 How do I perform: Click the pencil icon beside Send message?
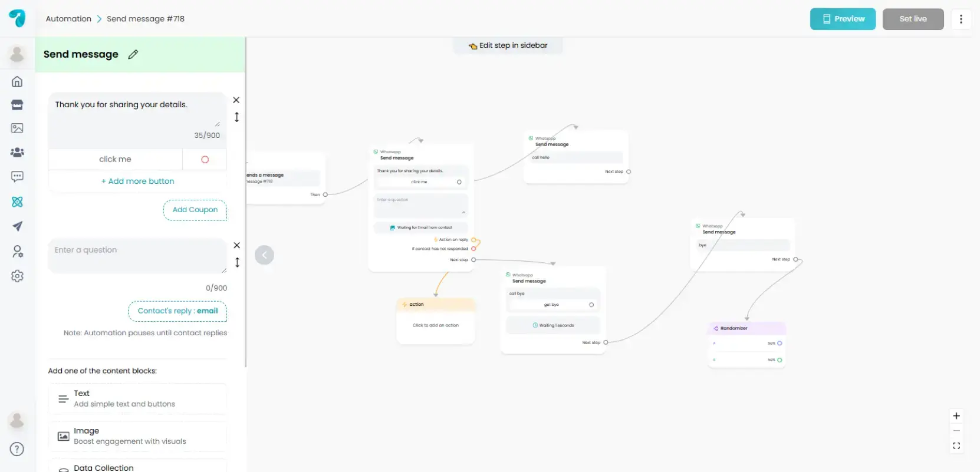pyautogui.click(x=133, y=54)
